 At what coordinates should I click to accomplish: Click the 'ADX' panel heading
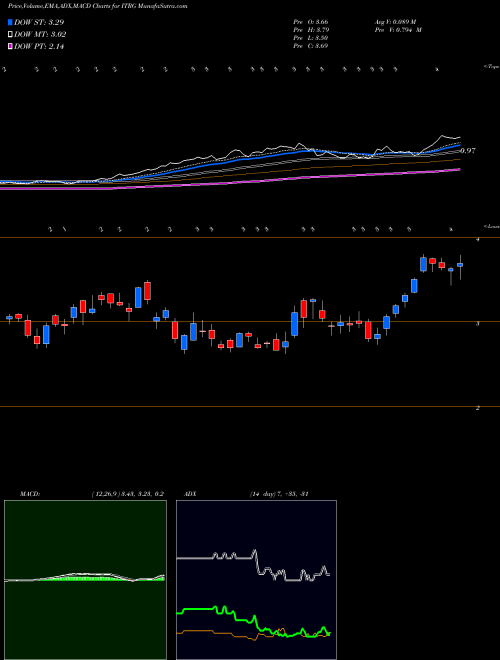190,494
